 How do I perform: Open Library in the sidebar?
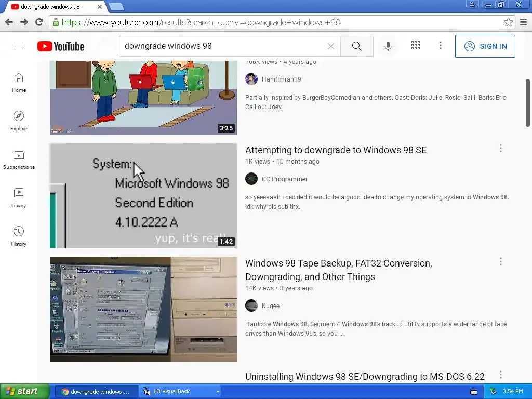click(x=19, y=197)
